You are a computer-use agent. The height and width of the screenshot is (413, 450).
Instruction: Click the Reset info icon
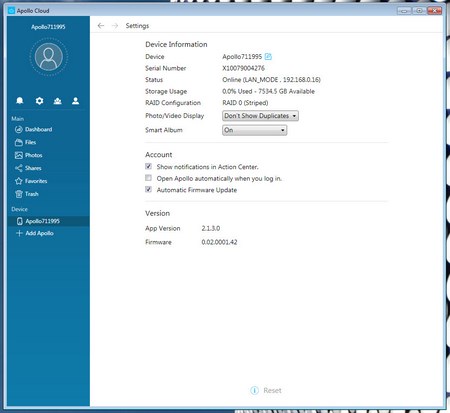tap(254, 390)
